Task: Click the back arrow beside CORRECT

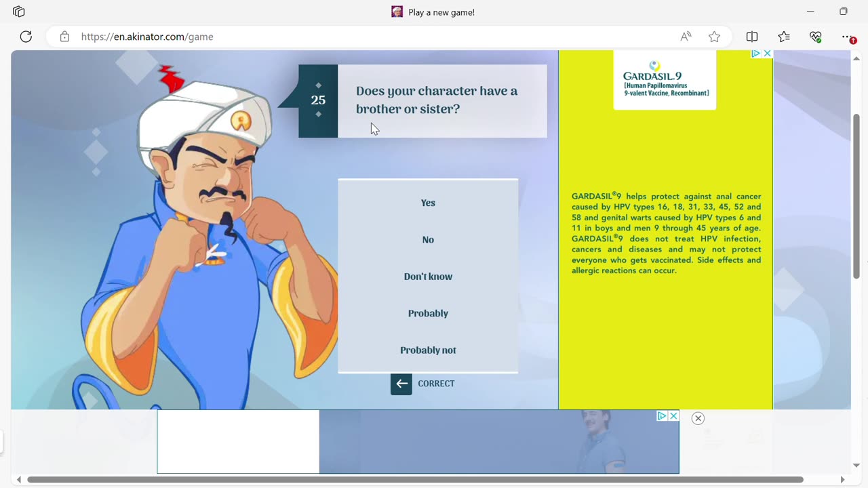Action: coord(401,384)
